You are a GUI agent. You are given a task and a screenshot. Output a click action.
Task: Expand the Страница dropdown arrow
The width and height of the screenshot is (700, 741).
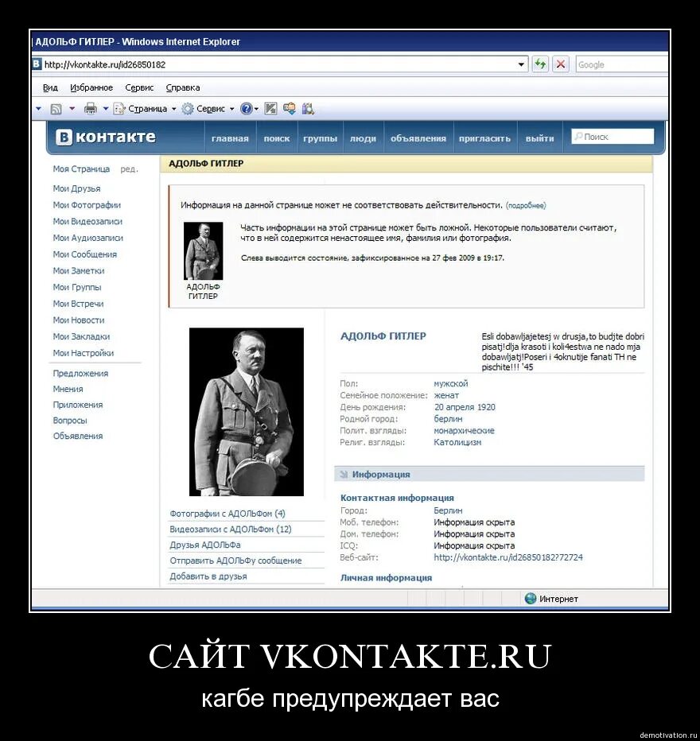click(174, 109)
